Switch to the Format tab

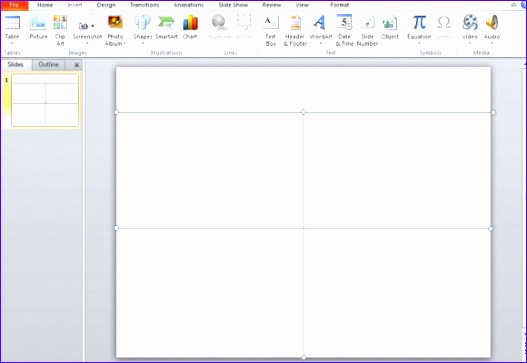tap(339, 5)
